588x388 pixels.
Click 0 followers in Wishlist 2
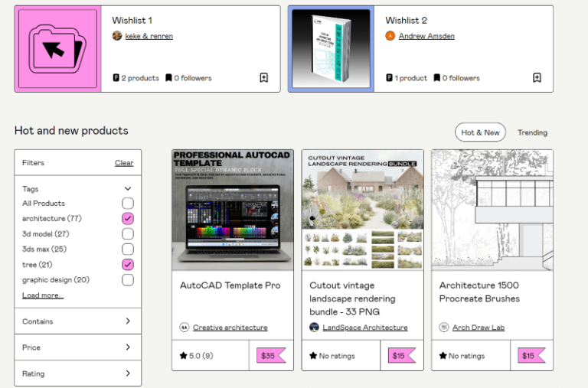pyautogui.click(x=457, y=78)
